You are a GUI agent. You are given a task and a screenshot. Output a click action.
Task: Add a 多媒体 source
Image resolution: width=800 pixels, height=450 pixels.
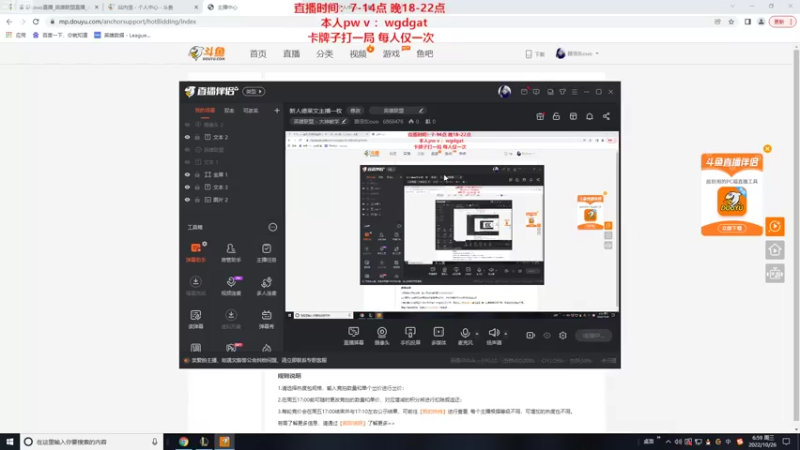point(438,336)
